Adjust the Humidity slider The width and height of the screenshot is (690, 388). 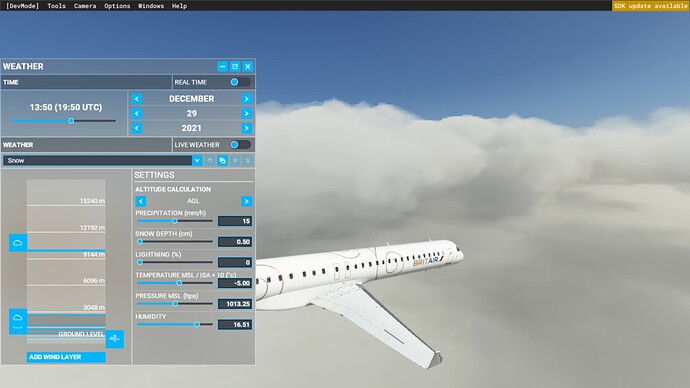point(175,324)
